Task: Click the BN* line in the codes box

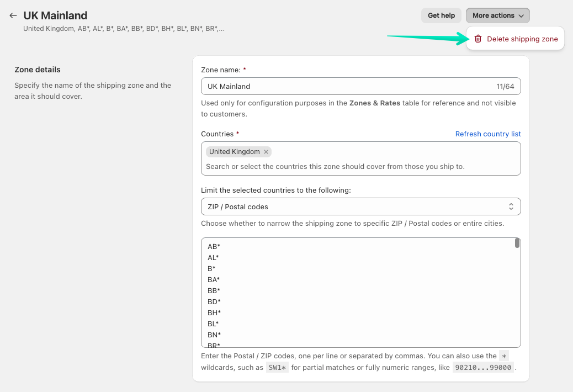Action: (214, 335)
